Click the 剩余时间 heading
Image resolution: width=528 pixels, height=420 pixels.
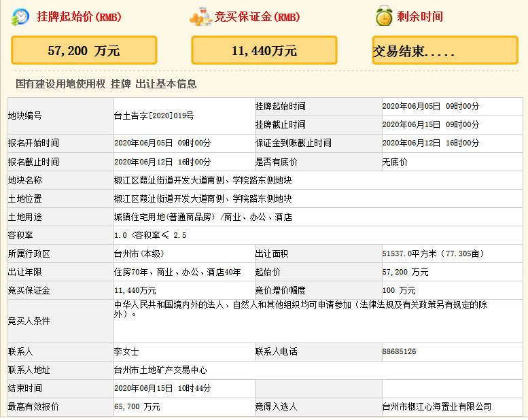point(420,16)
